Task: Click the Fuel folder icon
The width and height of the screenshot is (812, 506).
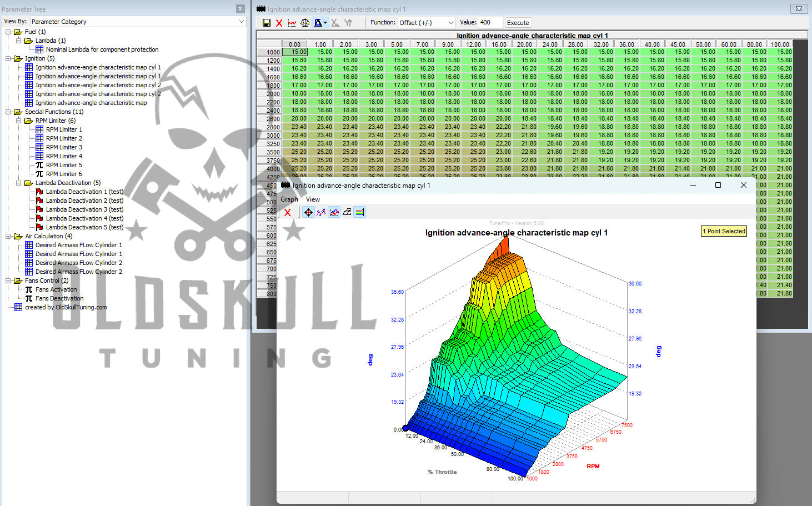Action: click(x=18, y=32)
